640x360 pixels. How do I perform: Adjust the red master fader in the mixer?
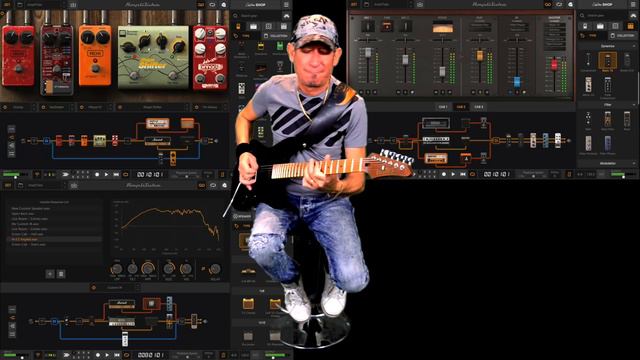tap(554, 64)
